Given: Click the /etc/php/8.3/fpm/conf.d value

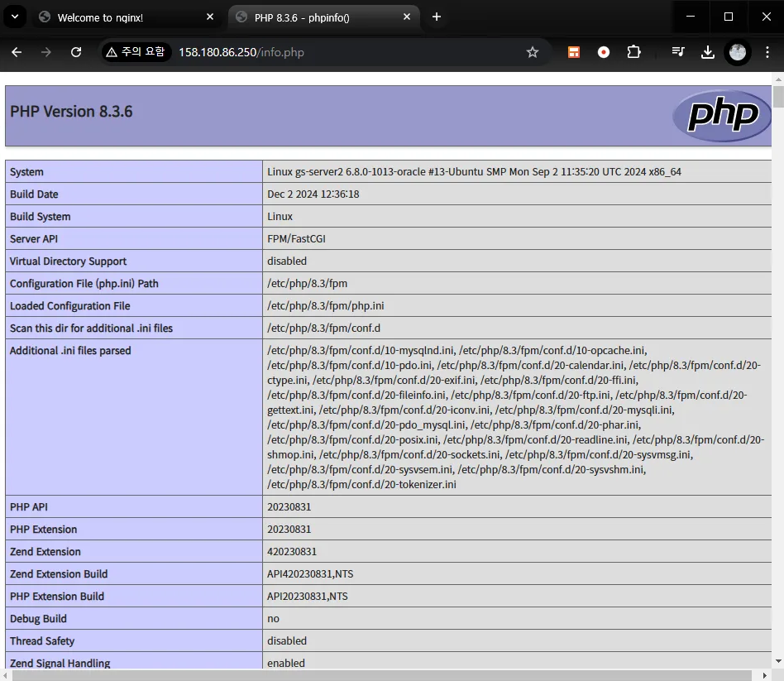Looking at the screenshot, I should click(323, 329).
